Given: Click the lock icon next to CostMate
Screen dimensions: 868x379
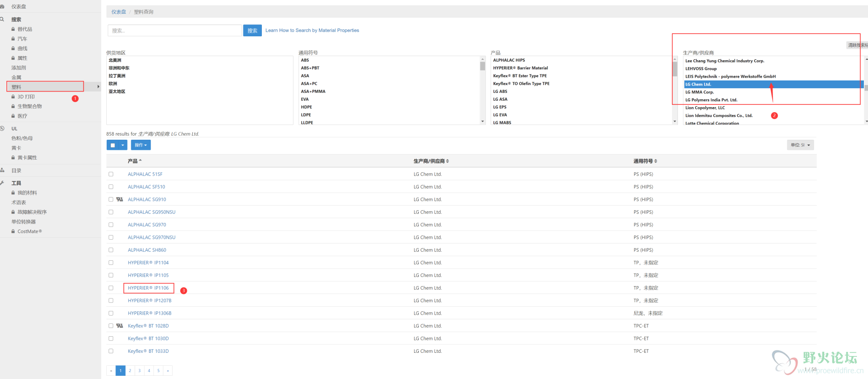Looking at the screenshot, I should point(13,231).
